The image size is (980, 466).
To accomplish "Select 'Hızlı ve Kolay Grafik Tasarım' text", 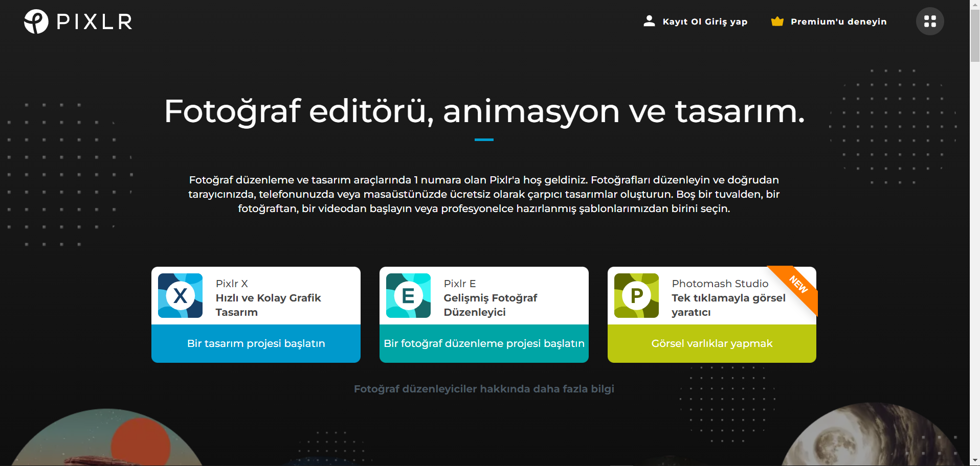I will click(268, 305).
